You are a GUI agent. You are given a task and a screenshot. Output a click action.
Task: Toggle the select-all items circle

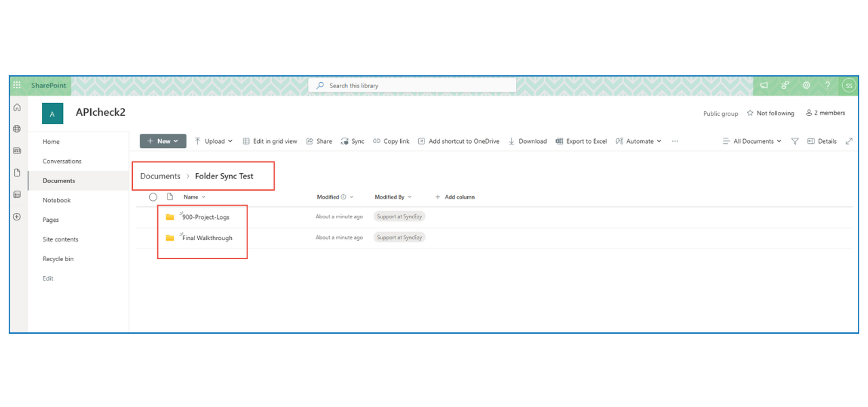(x=153, y=197)
